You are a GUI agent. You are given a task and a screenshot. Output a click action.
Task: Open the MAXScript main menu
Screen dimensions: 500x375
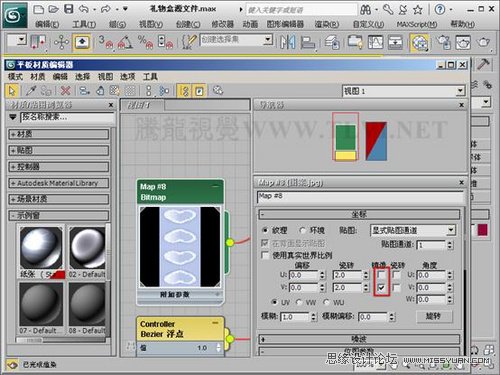[x=417, y=24]
